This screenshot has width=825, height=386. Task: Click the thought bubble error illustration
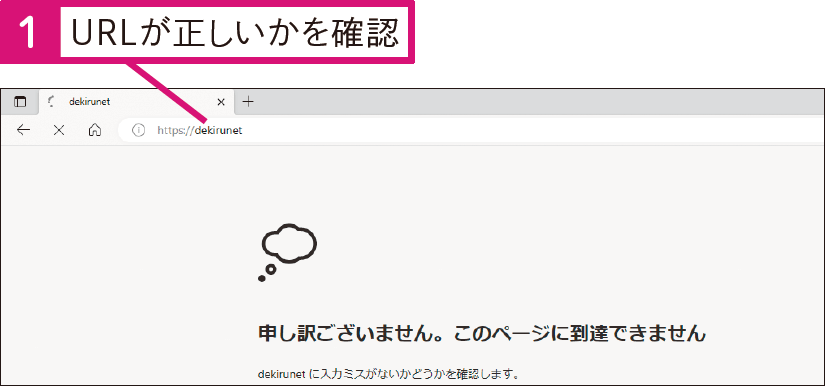[x=288, y=252]
